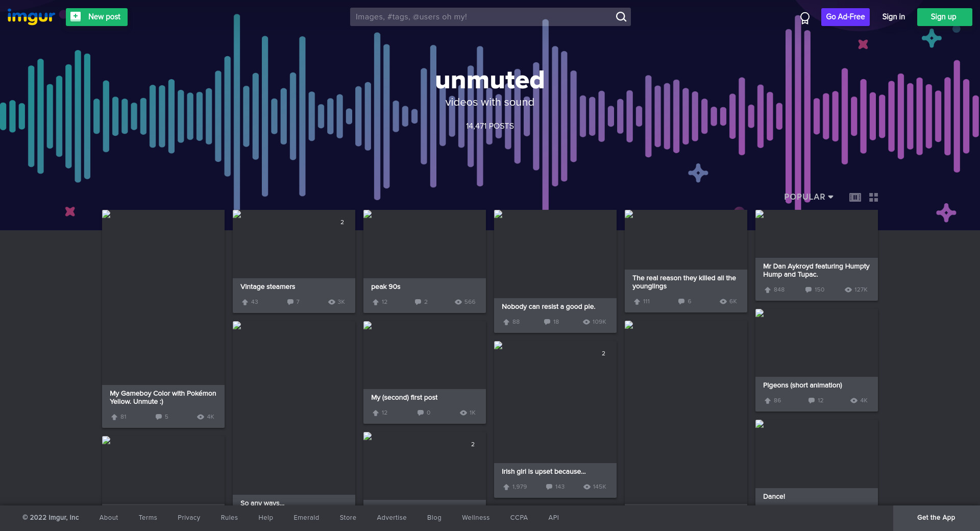Upvote the 'Vintage steamers' post
The width and height of the screenshot is (980, 531).
pos(245,302)
